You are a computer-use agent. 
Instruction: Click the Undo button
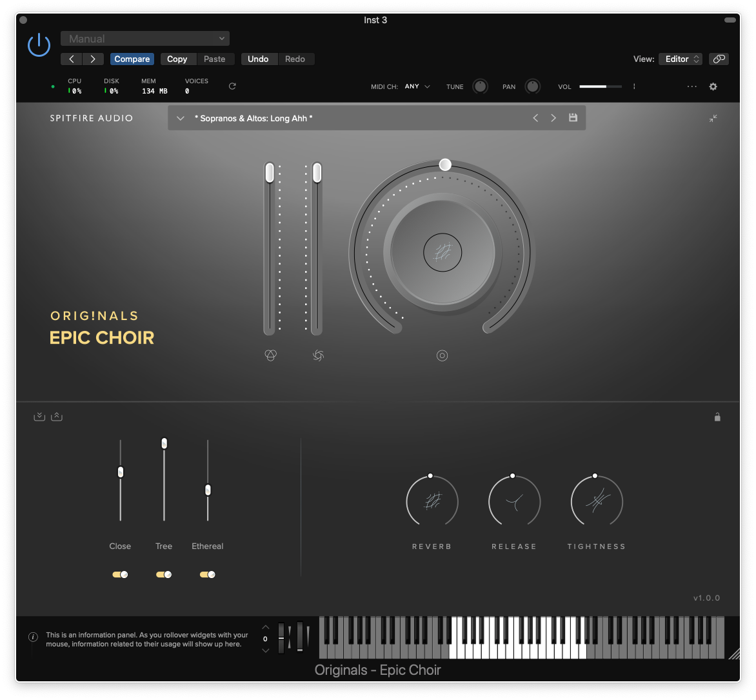[258, 59]
